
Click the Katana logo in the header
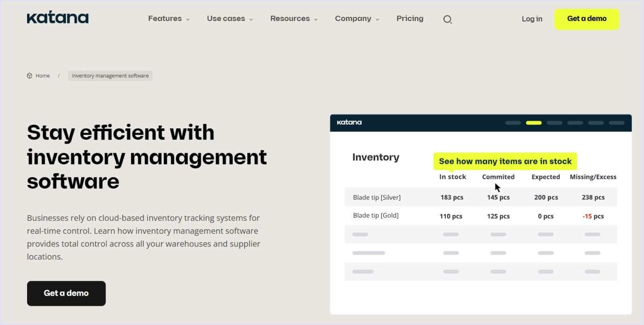(57, 18)
